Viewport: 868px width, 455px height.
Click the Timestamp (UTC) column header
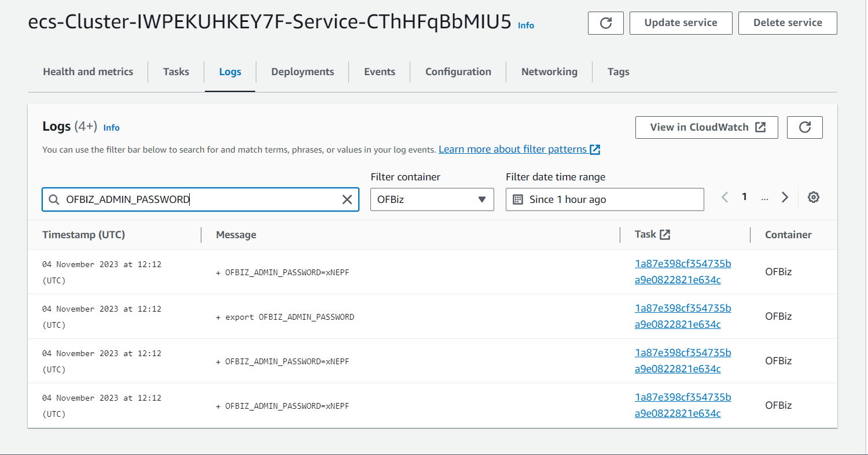pyautogui.click(x=84, y=235)
